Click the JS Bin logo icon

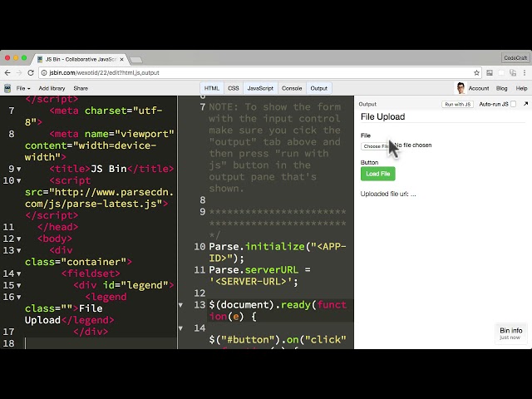pyautogui.click(x=7, y=88)
